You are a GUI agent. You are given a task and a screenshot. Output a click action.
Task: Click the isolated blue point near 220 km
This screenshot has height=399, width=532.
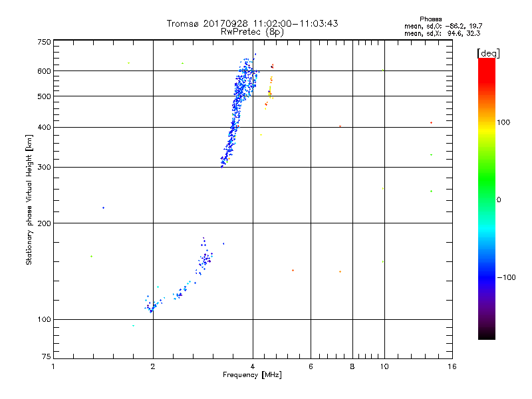tap(104, 207)
